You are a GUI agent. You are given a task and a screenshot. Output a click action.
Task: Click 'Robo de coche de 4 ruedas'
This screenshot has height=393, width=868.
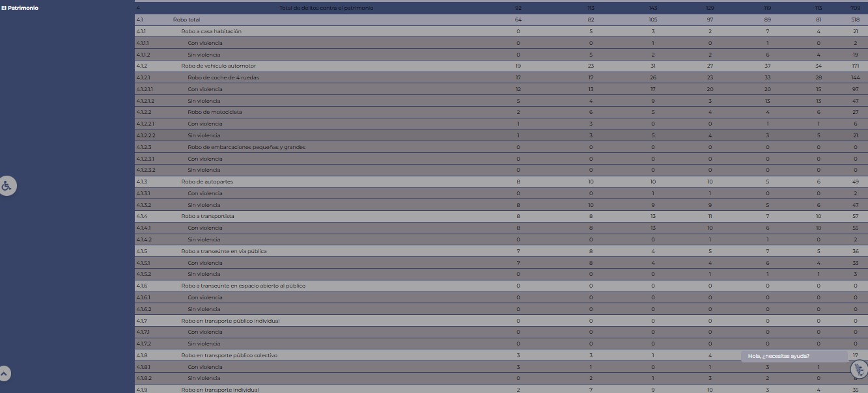[x=223, y=77]
